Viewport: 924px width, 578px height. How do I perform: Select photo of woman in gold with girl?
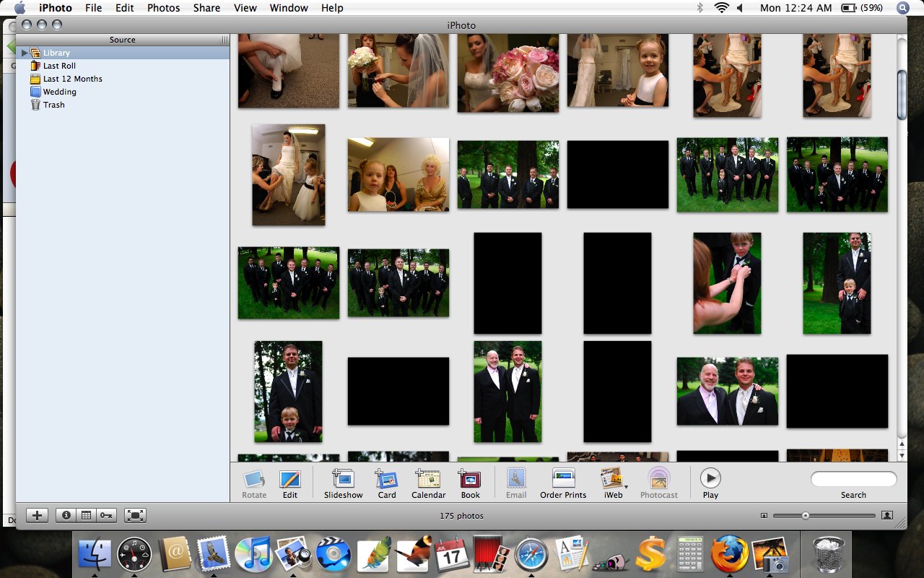(398, 175)
